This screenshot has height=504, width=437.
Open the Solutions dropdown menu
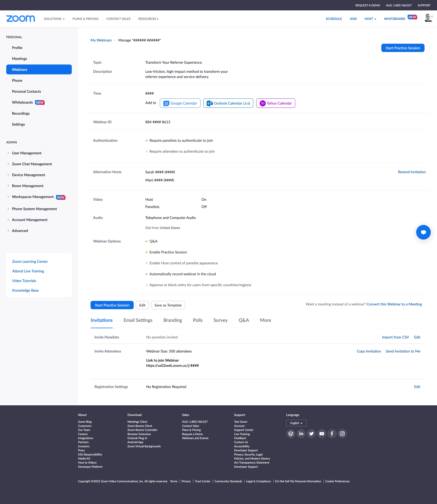54,19
